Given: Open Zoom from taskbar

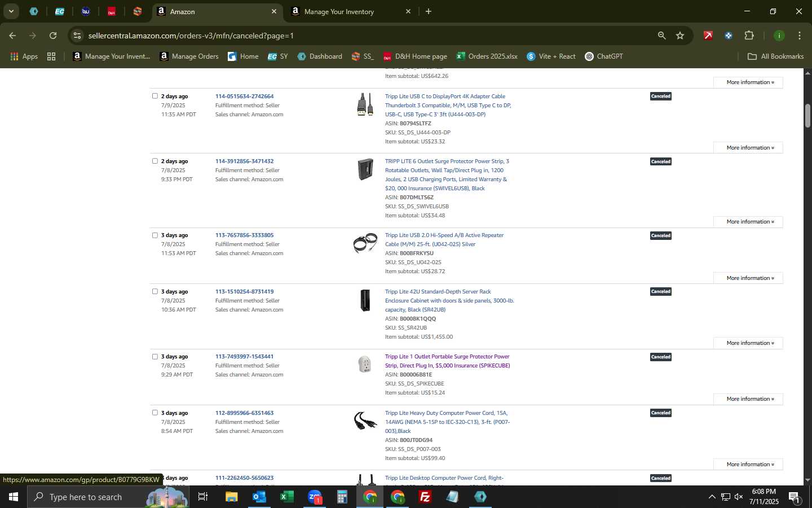Looking at the screenshot, I should click(x=315, y=497).
